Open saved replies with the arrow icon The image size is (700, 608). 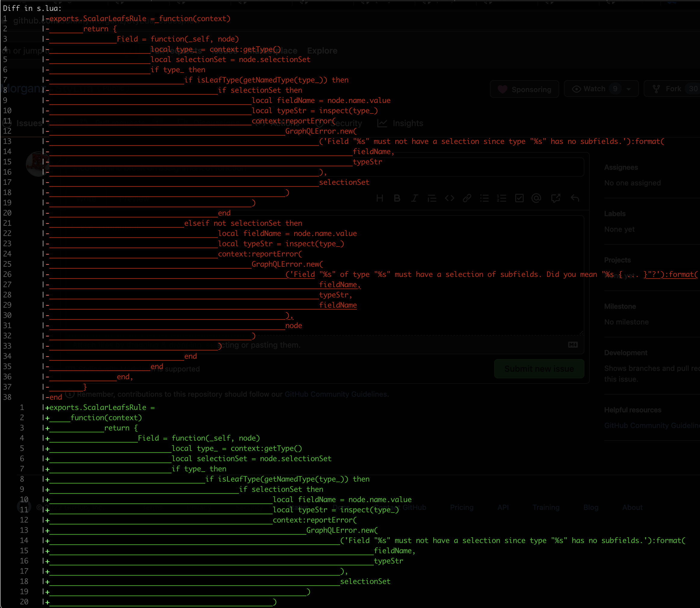575,198
